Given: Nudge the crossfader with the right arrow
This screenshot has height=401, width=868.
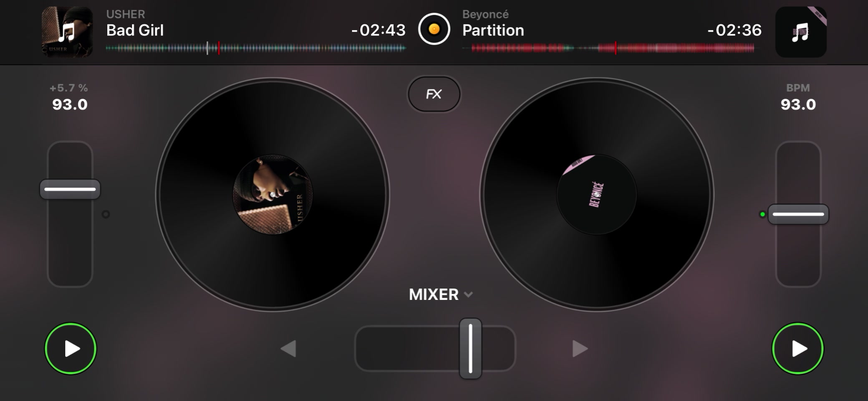Looking at the screenshot, I should coord(580,349).
